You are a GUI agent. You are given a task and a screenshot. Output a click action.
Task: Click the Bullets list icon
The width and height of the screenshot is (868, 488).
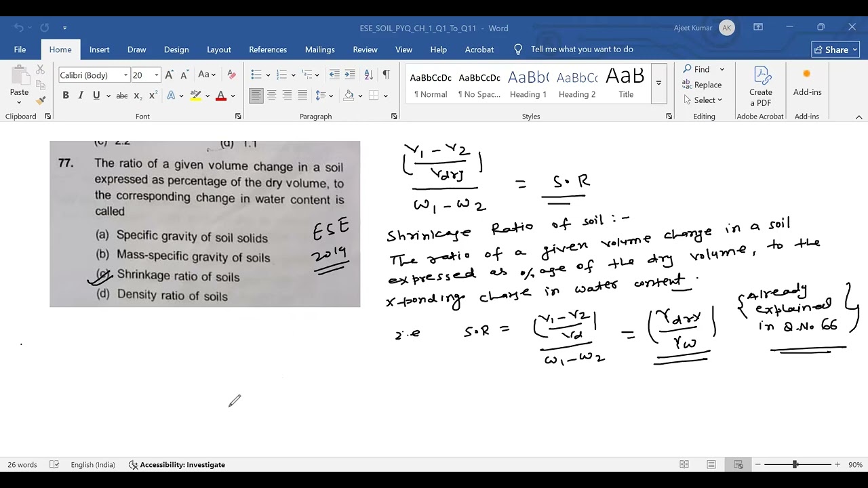[x=256, y=75]
